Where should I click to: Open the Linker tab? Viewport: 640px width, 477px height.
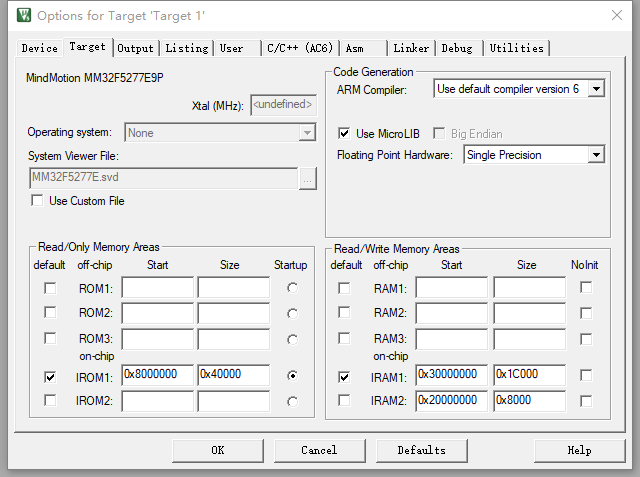coord(411,48)
